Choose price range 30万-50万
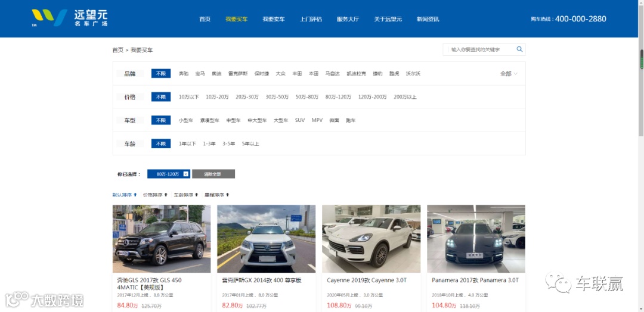 tap(277, 97)
